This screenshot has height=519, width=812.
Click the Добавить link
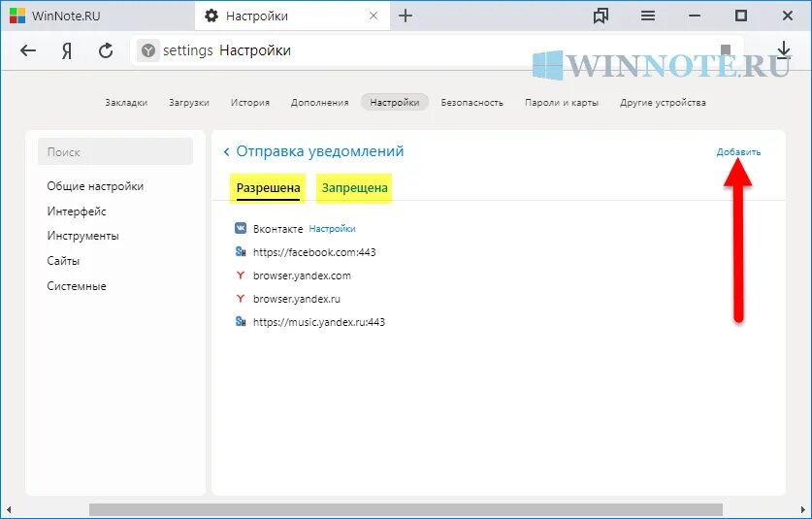(738, 152)
